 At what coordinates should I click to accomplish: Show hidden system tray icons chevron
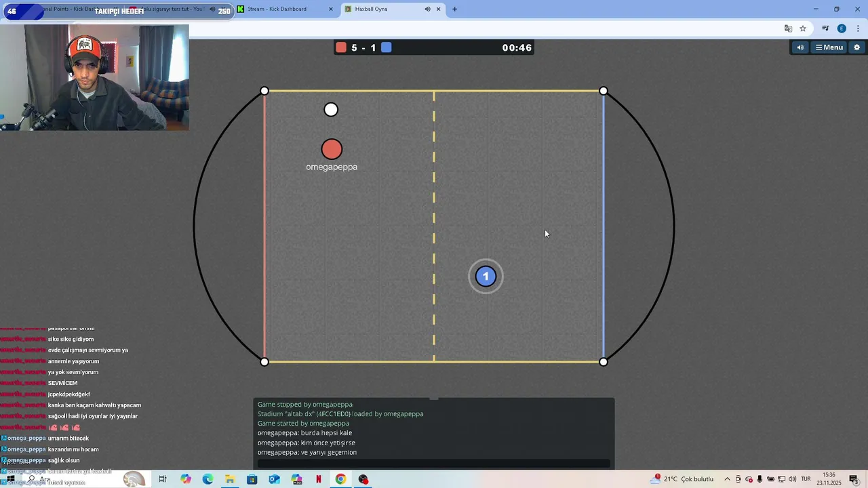tap(727, 479)
